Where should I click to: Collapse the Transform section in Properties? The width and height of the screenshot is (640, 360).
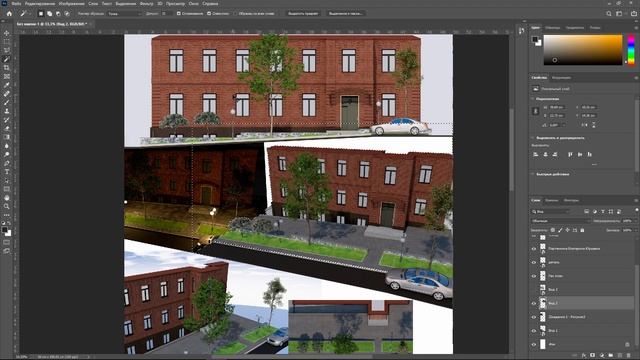[533, 99]
